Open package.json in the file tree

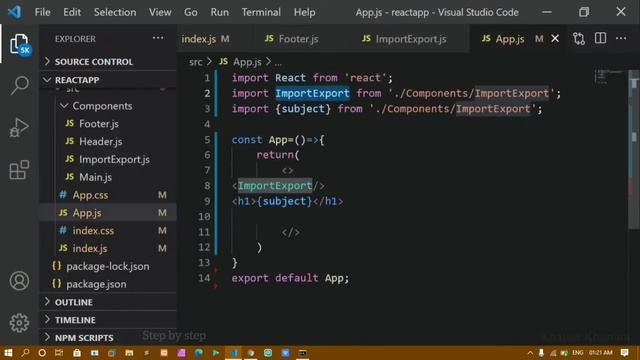(x=108, y=284)
